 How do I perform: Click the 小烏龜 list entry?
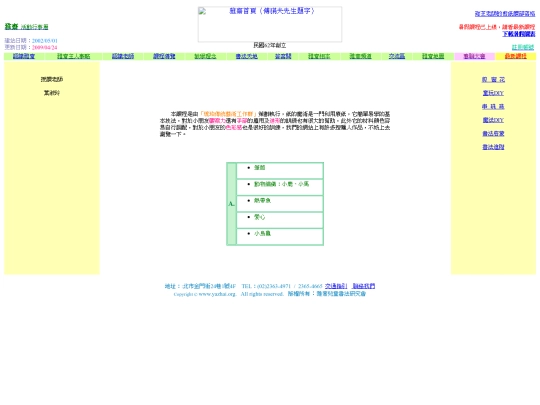[262, 233]
